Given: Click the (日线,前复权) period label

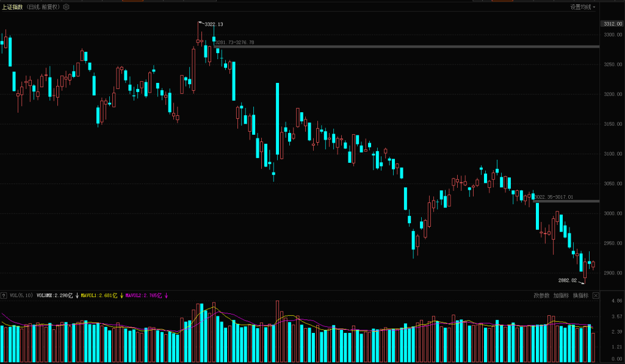Looking at the screenshot, I should click(x=43, y=7).
